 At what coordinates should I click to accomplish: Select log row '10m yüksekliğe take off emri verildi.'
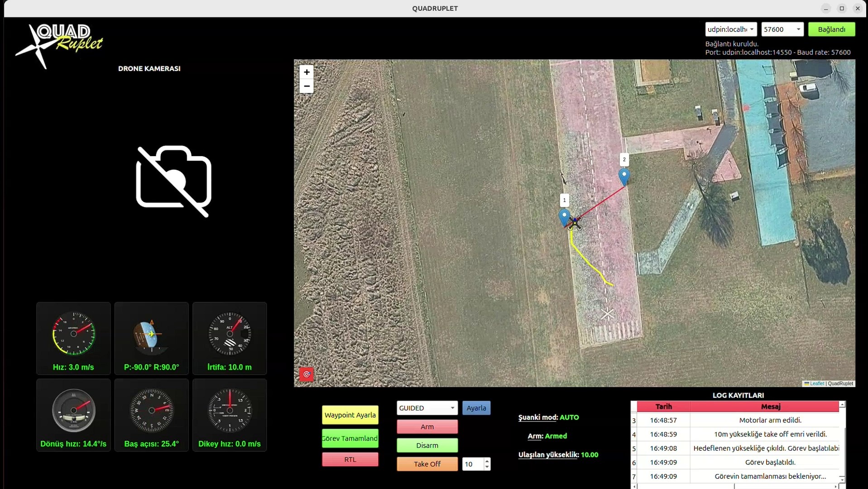[x=735, y=434]
